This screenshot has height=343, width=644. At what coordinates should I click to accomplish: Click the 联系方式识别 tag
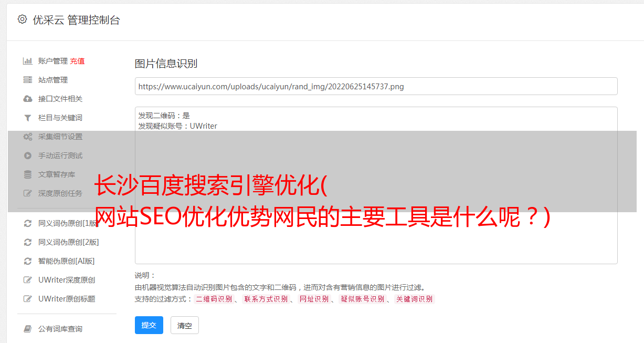coord(266,299)
